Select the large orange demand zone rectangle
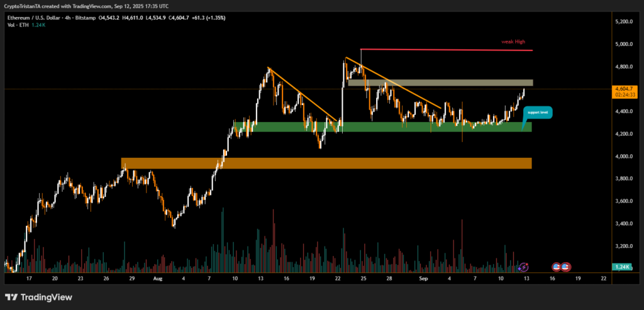This screenshot has width=644, height=310. tap(326, 163)
